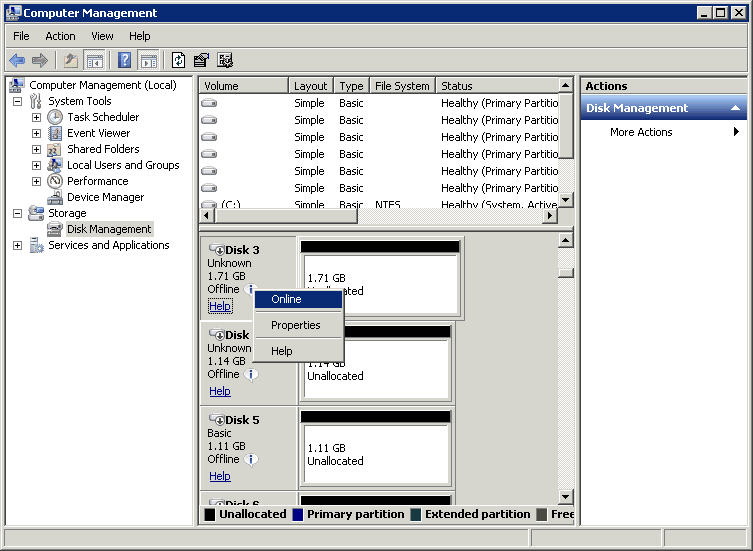Click volume list scroll left arrow
Screen dimensions: 753x551
207,216
